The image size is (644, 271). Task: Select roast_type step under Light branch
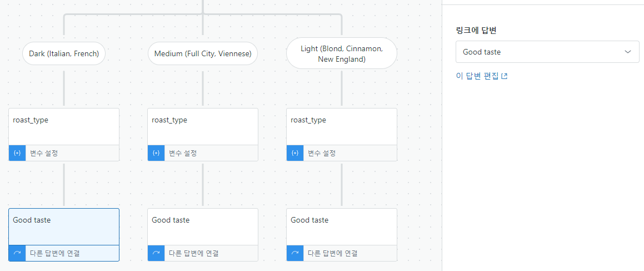(x=342, y=135)
